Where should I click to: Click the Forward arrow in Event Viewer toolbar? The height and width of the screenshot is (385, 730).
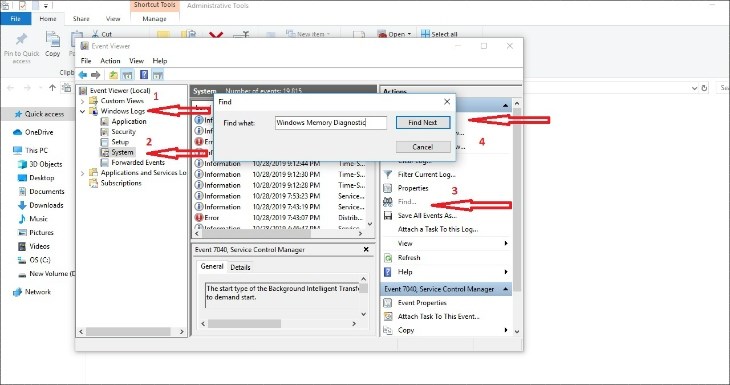pyautogui.click(x=95, y=75)
